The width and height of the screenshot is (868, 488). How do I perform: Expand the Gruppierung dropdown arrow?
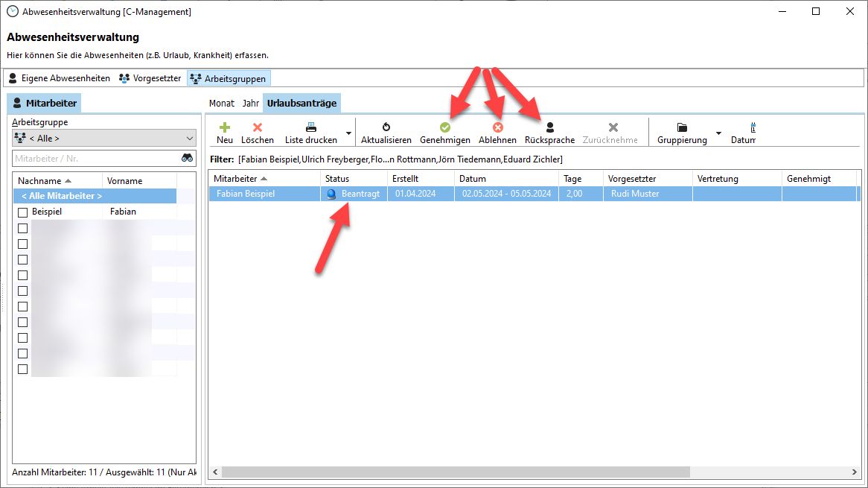[x=718, y=133]
